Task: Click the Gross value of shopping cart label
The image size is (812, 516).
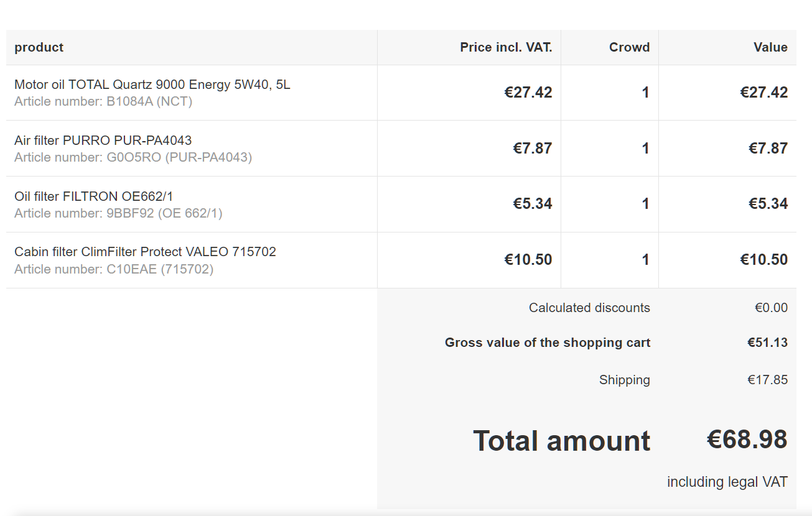Action: pos(547,343)
